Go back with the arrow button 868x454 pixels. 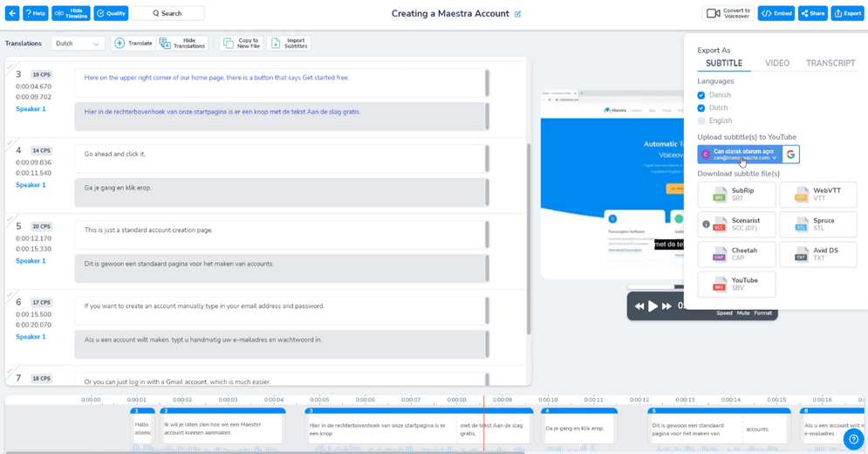(x=12, y=13)
